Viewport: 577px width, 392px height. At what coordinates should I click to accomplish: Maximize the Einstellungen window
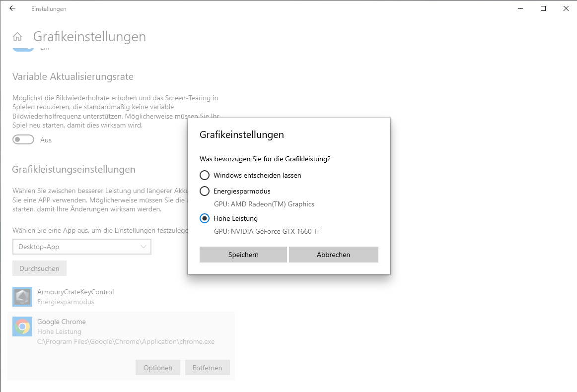tap(543, 8)
